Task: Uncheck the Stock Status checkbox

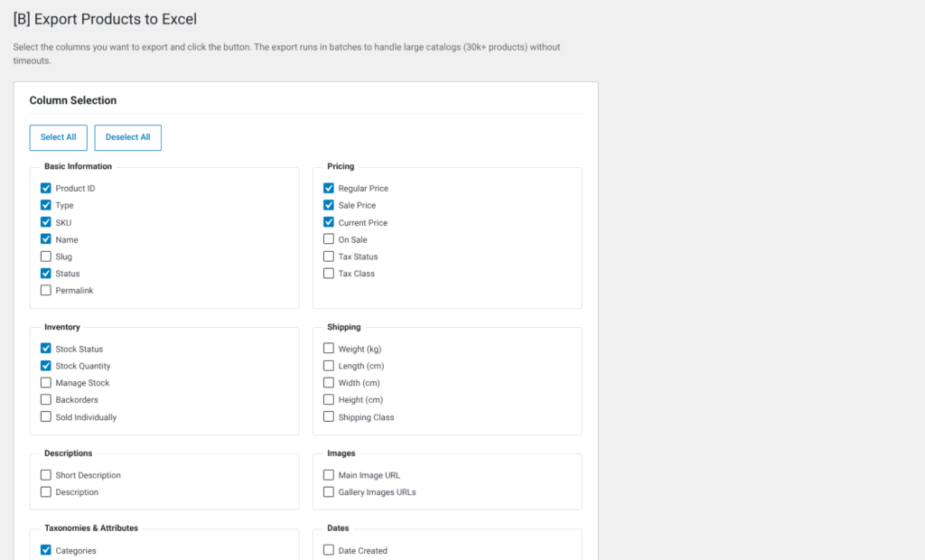Action: coord(45,348)
